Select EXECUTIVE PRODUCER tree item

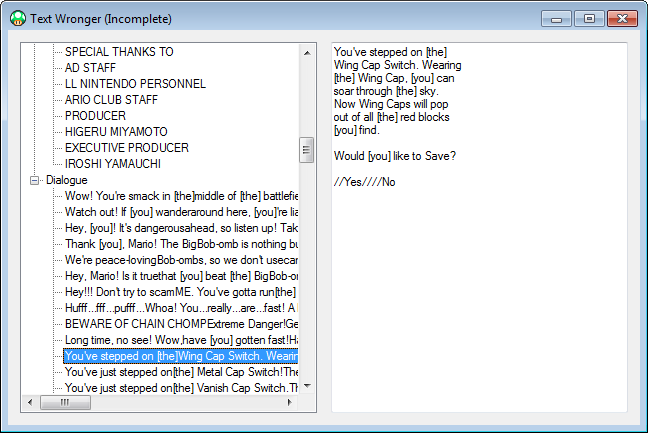(x=126, y=148)
